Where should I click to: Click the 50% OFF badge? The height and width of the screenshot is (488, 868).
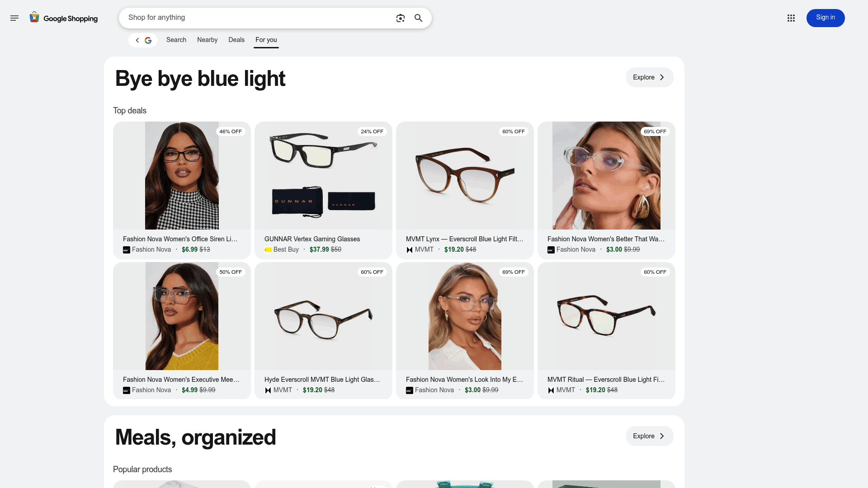pyautogui.click(x=231, y=272)
